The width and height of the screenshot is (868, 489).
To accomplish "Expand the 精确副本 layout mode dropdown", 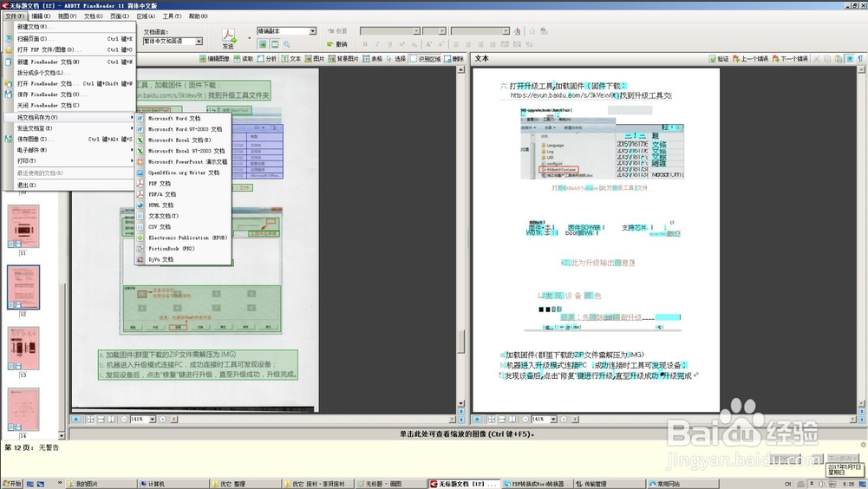I will pyautogui.click(x=312, y=31).
